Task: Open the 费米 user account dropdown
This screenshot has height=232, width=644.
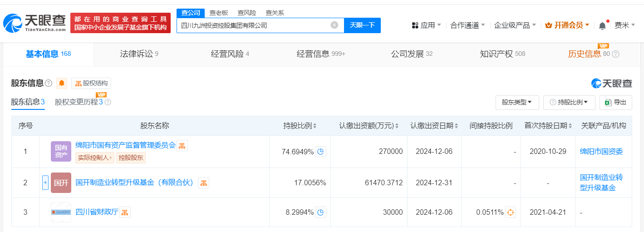Action: 624,25
